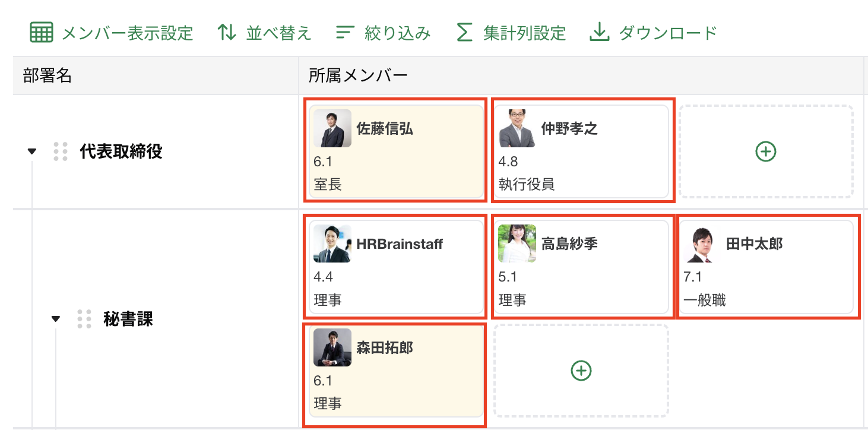Click the plus icon in 秘書課 row
The height and width of the screenshot is (430, 868).
point(581,371)
